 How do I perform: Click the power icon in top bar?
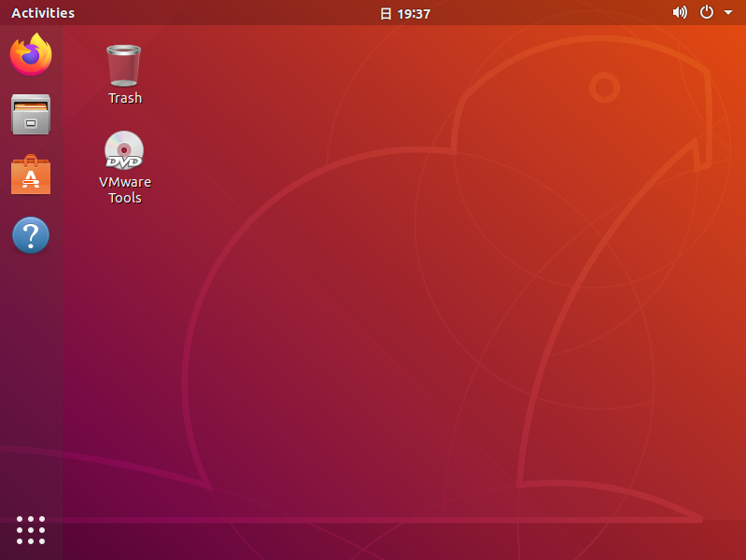707,12
